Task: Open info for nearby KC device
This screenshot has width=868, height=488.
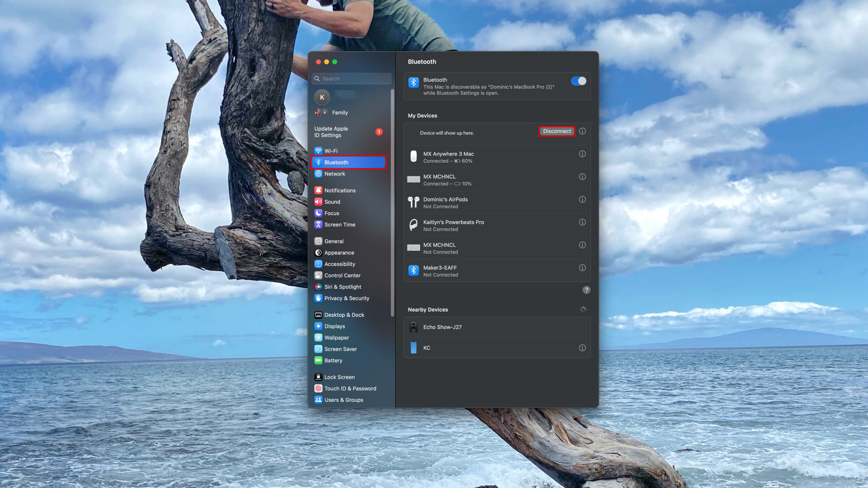Action: click(x=582, y=348)
